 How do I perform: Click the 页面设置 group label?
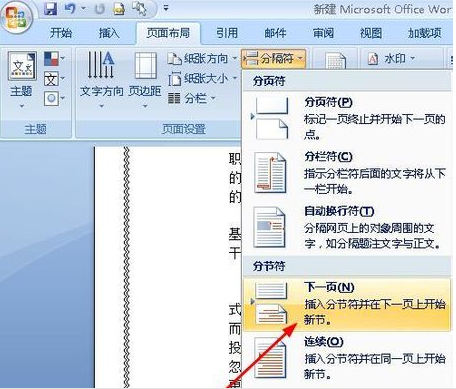184,129
